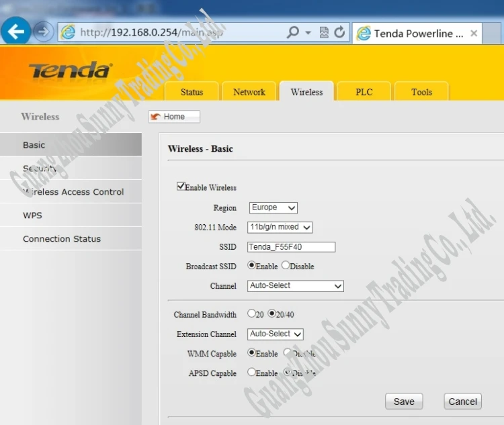Image resolution: width=504 pixels, height=425 pixels.
Task: Click the orange arrow icon beside Home
Action: [156, 117]
